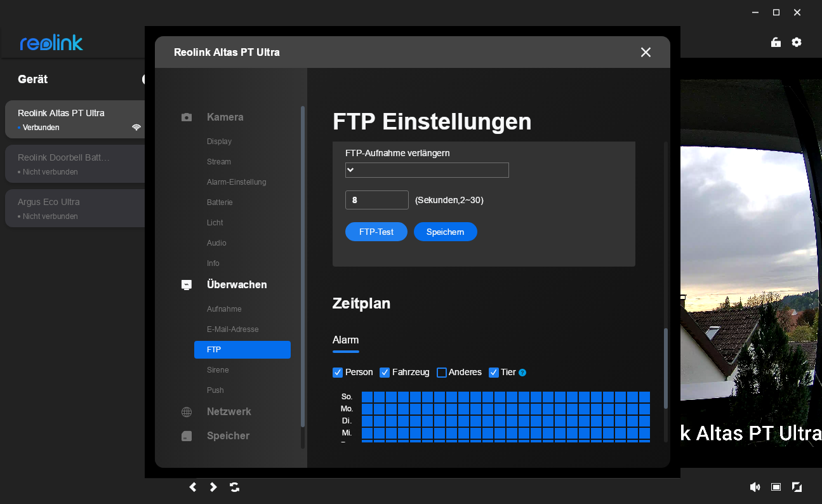The height and width of the screenshot is (504, 822).
Task: Toggle the Tier checkbox
Action: click(x=494, y=373)
